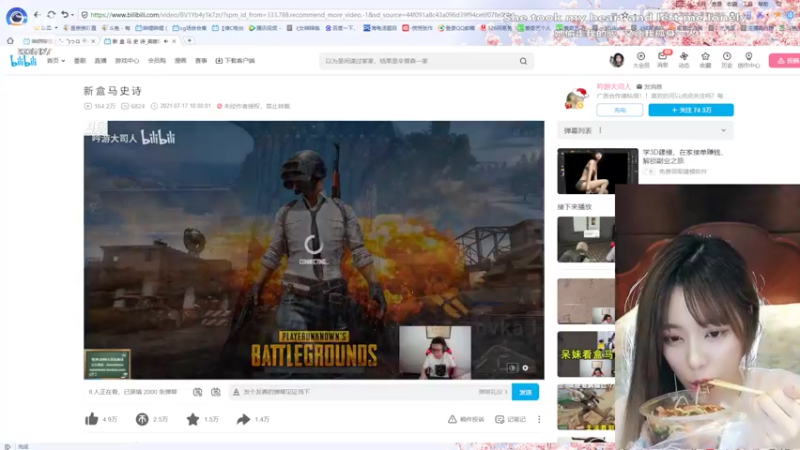The image size is (800, 450).
Task: Open the 直播 menu item
Action: click(x=101, y=61)
